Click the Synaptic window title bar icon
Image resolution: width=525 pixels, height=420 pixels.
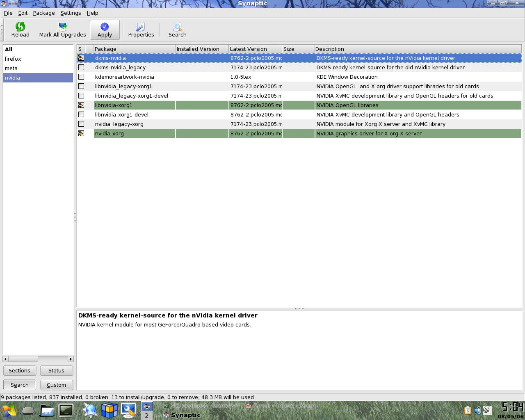pyautogui.click(x=4, y=3)
